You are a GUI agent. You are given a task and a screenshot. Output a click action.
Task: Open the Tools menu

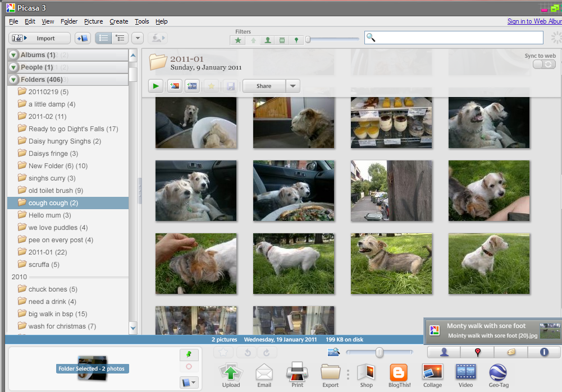pyautogui.click(x=141, y=21)
